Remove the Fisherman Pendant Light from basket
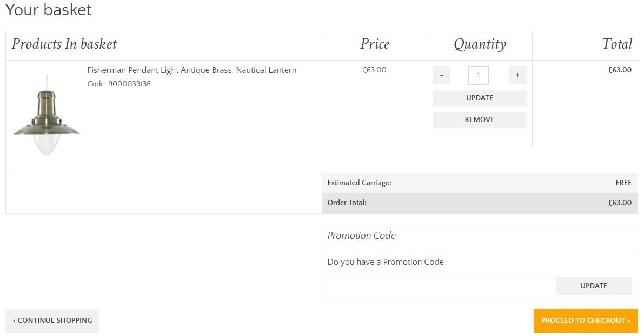The height and width of the screenshot is (336, 644). click(x=479, y=119)
